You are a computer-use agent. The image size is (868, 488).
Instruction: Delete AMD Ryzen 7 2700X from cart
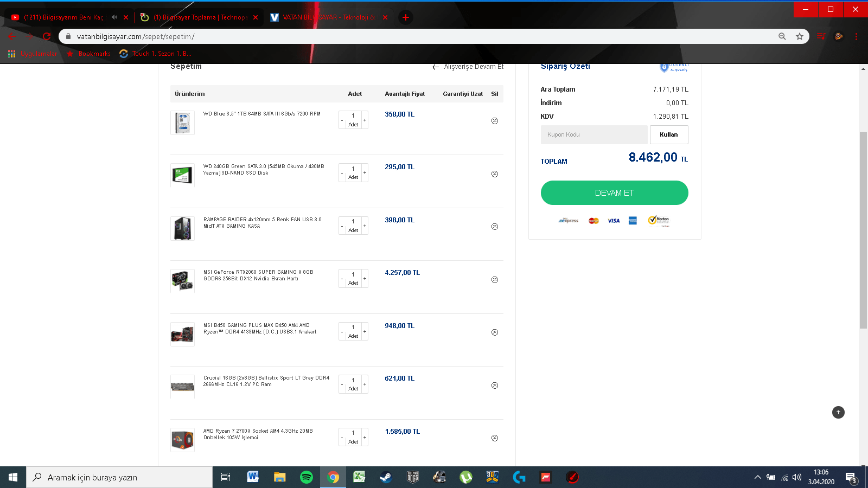[495, 438]
